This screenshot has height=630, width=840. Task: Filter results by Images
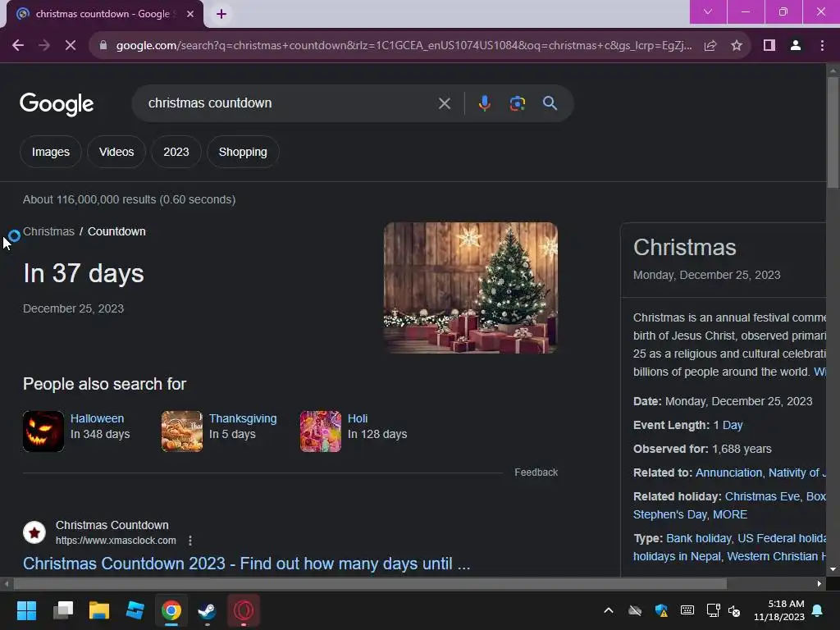(51, 152)
